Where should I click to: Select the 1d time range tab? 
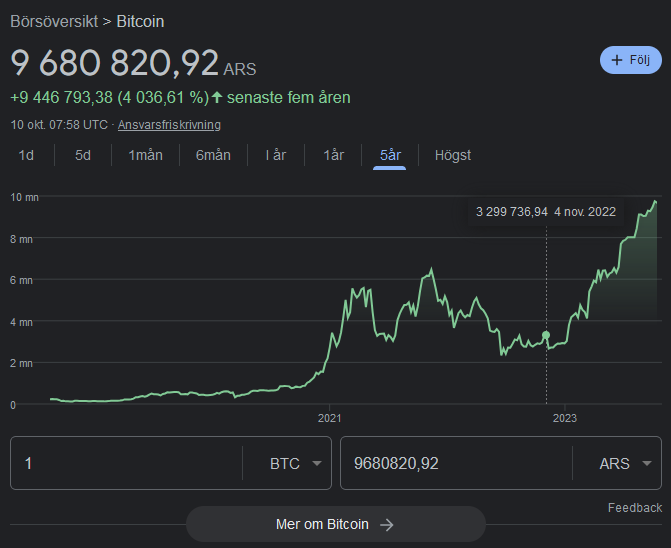tap(27, 155)
